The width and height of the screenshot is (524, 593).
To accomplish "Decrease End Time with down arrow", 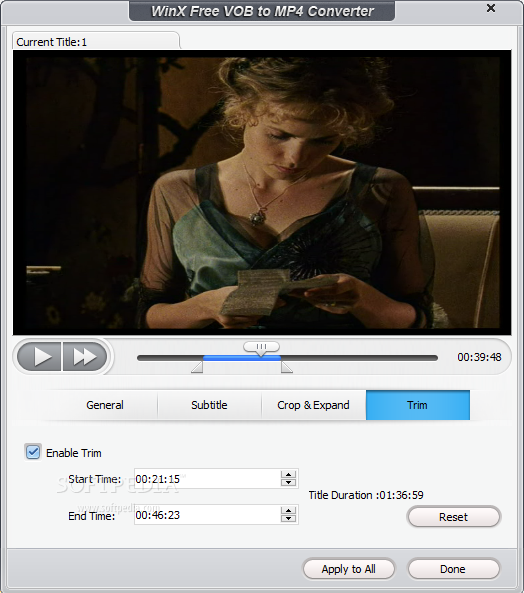I will pos(288,518).
